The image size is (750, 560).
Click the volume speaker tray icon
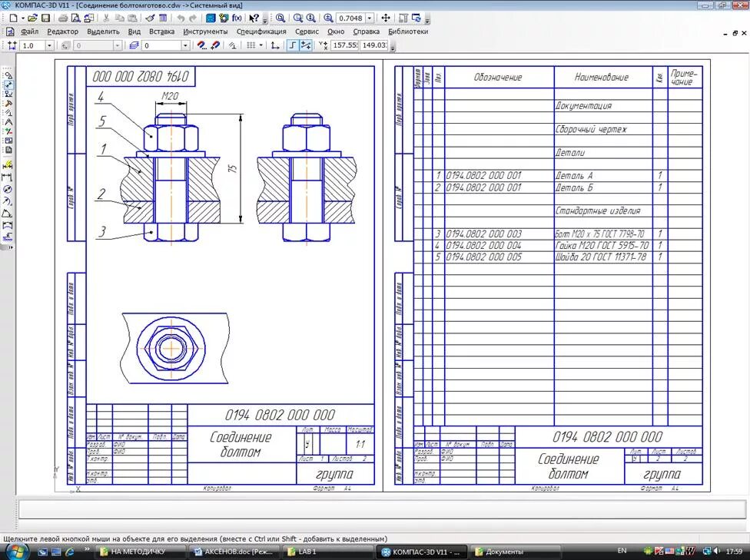[x=716, y=552]
